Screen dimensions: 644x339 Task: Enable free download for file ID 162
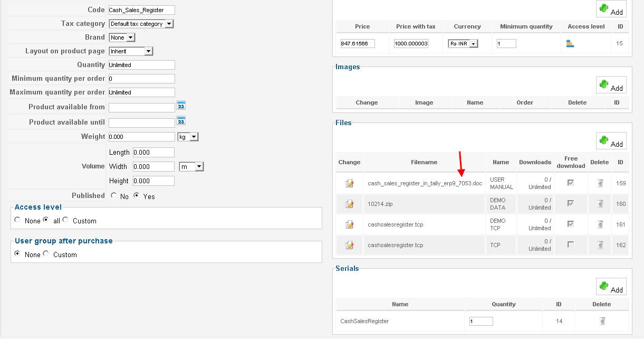571,244
